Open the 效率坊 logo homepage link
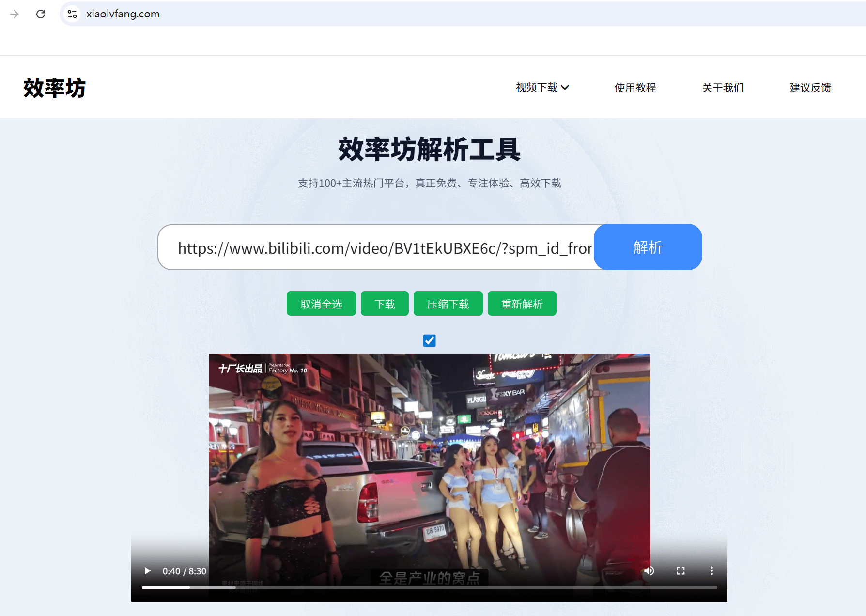 (54, 88)
